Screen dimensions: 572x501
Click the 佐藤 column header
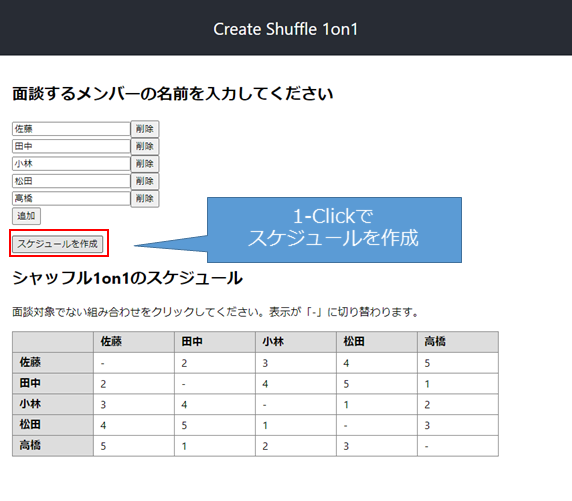134,342
